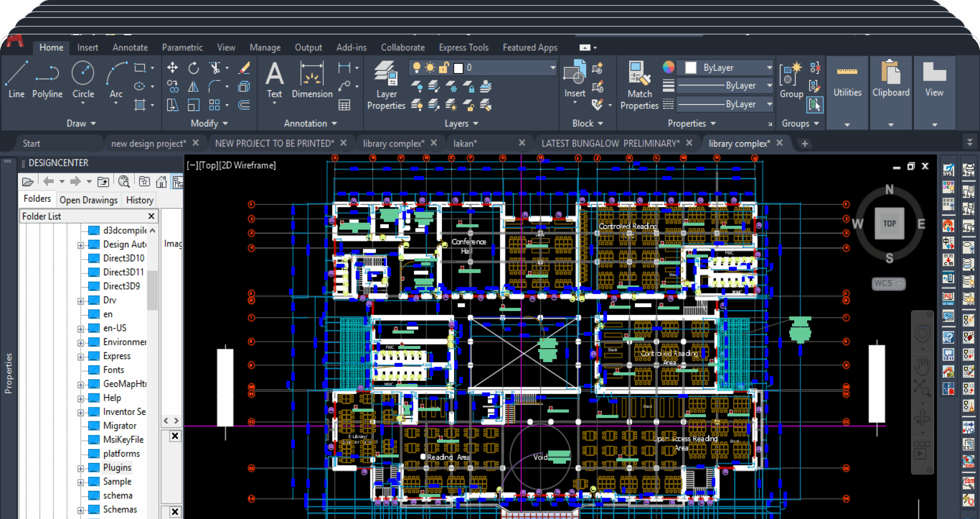Toggle freeze sun icon for layer 0
Image resolution: width=980 pixels, height=519 pixels.
click(x=430, y=68)
